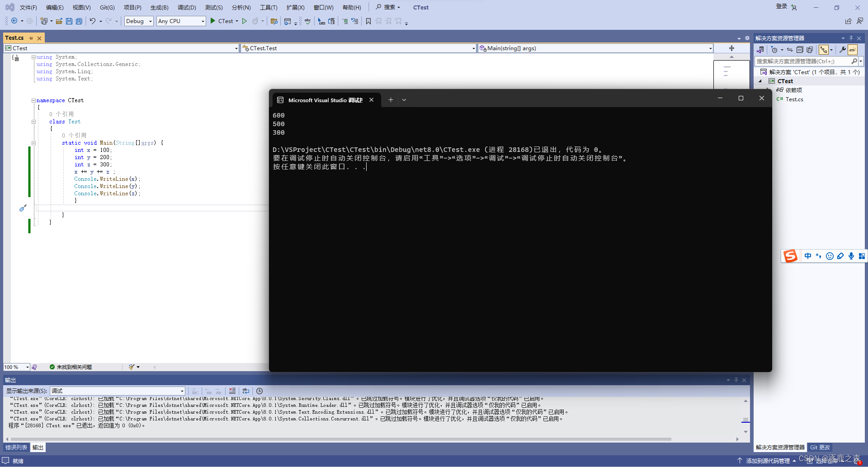Screen dimensions: 868x467
Task: Open the 编辑(E) menu
Action: 55,7
